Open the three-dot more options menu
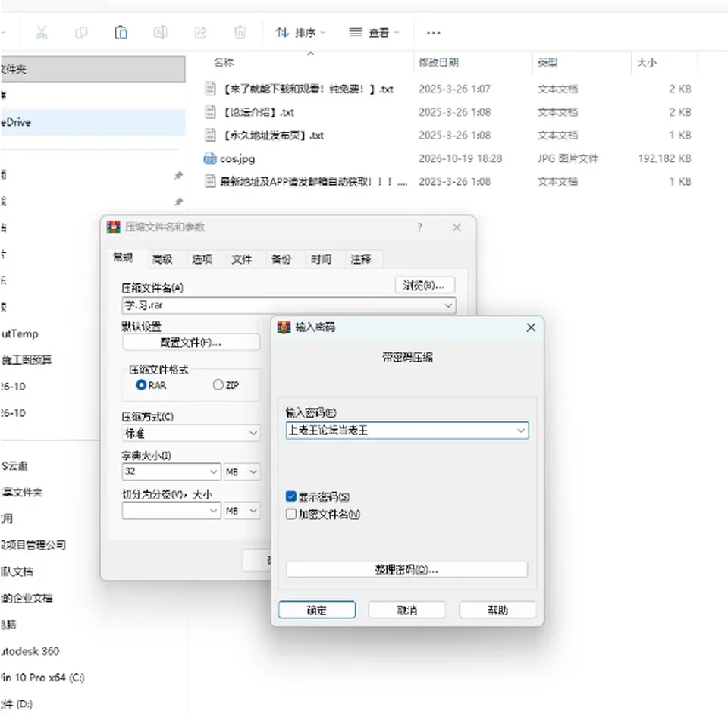The width and height of the screenshot is (728, 717). pos(433,33)
